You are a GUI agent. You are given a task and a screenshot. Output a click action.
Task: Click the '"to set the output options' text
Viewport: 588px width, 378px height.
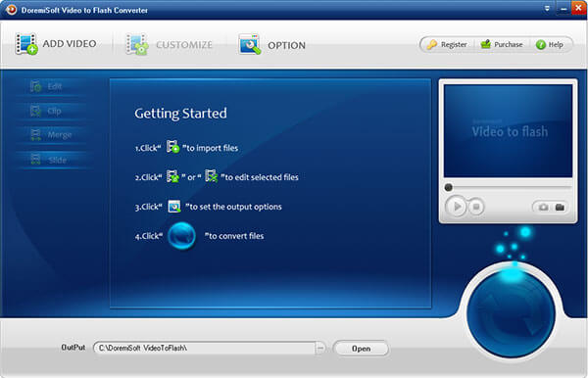click(x=233, y=207)
